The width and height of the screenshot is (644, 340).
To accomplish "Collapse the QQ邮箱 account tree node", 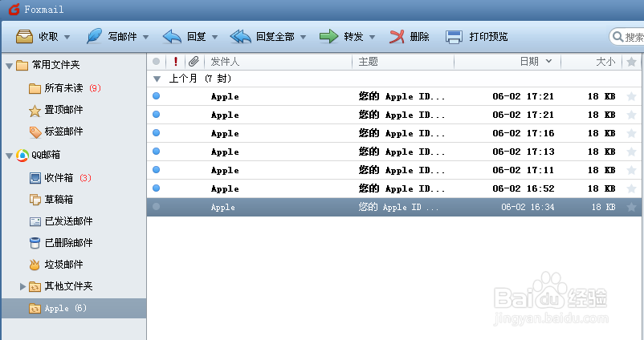I will 9,156.
